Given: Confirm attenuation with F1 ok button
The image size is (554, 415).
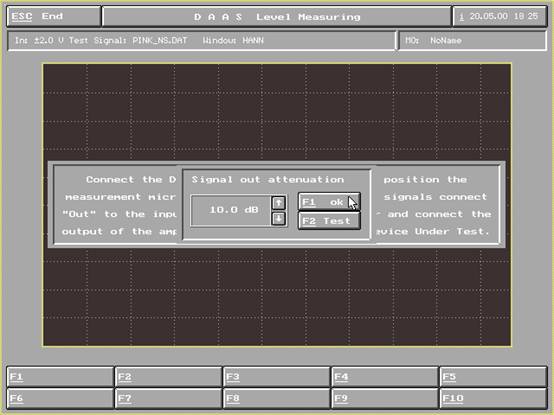Looking at the screenshot, I should (329, 202).
